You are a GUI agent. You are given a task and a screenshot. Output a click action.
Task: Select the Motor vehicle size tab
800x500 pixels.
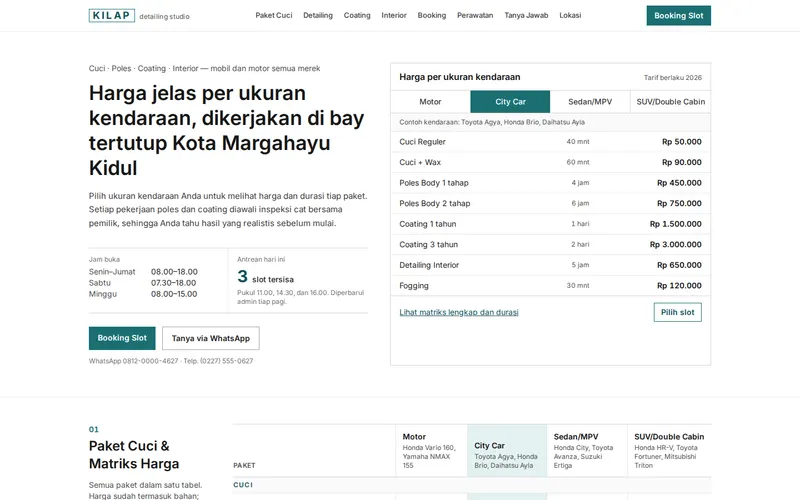430,102
